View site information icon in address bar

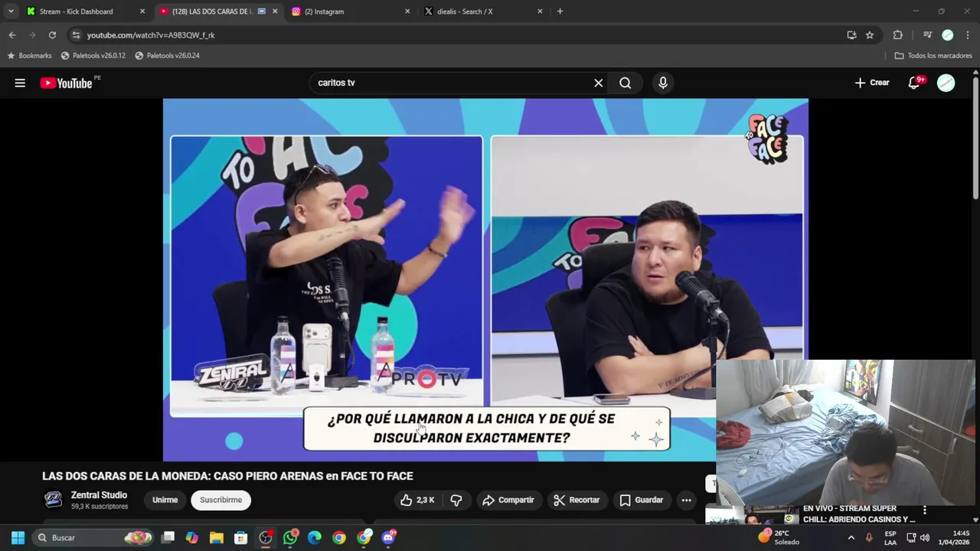click(75, 35)
